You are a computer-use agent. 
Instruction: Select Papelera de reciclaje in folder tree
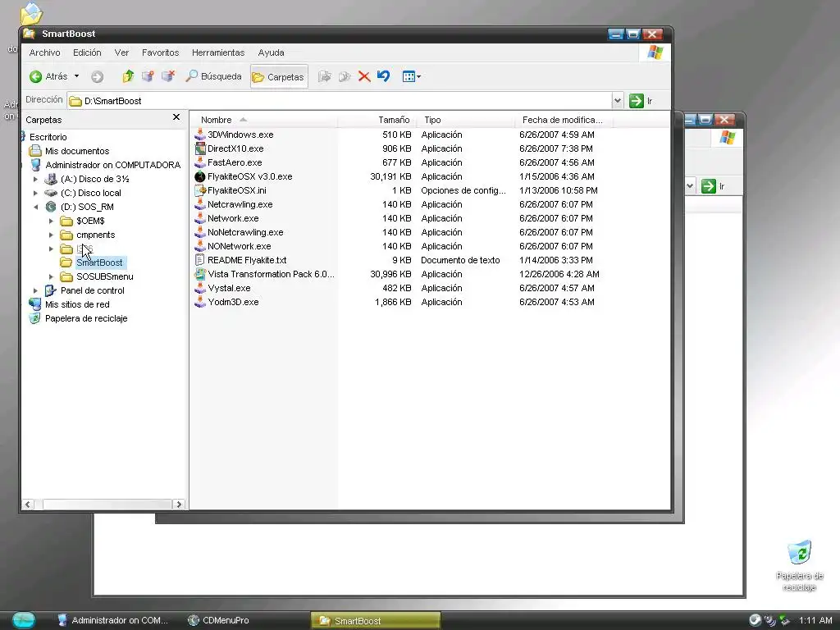[x=85, y=318]
